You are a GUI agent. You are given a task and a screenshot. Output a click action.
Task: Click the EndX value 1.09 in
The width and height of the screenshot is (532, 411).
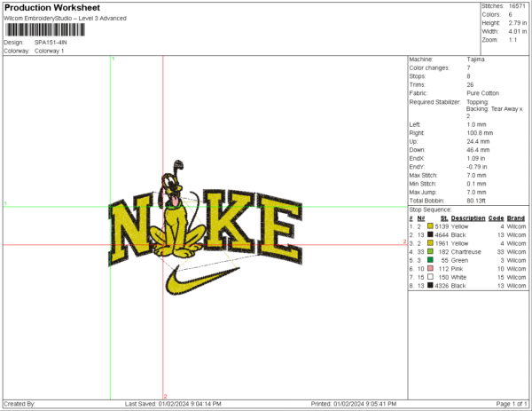tap(476, 159)
